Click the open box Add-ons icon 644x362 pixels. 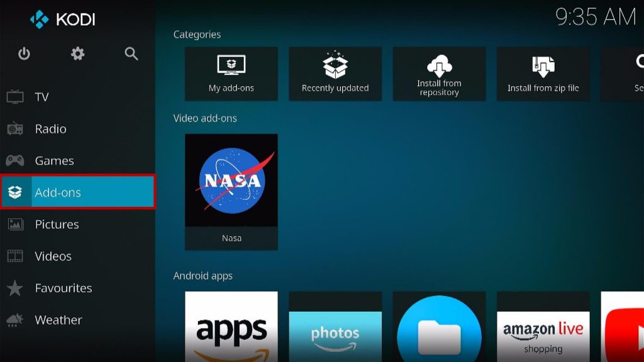pyautogui.click(x=15, y=192)
